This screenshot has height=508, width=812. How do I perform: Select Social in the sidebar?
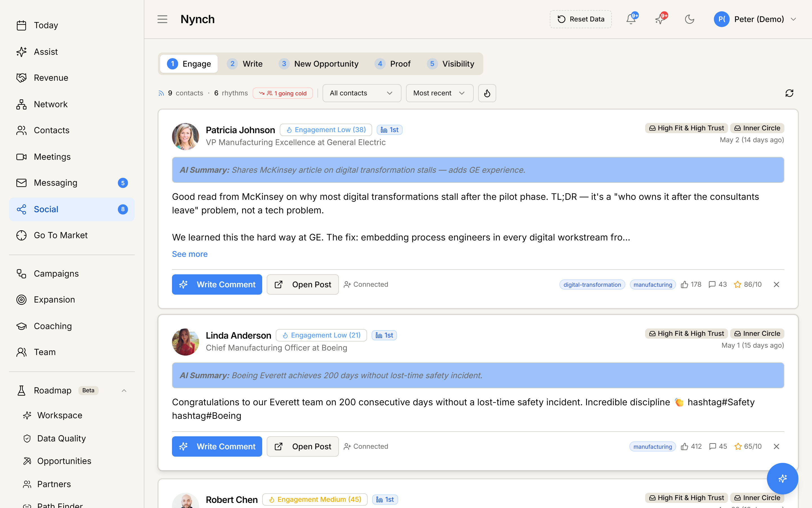(71, 209)
